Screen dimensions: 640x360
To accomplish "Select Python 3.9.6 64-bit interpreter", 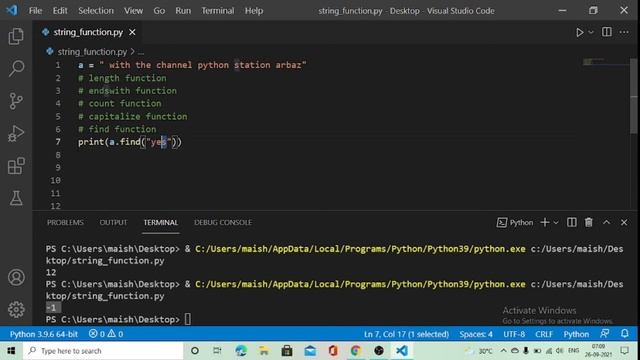I will pyautogui.click(x=44, y=334).
